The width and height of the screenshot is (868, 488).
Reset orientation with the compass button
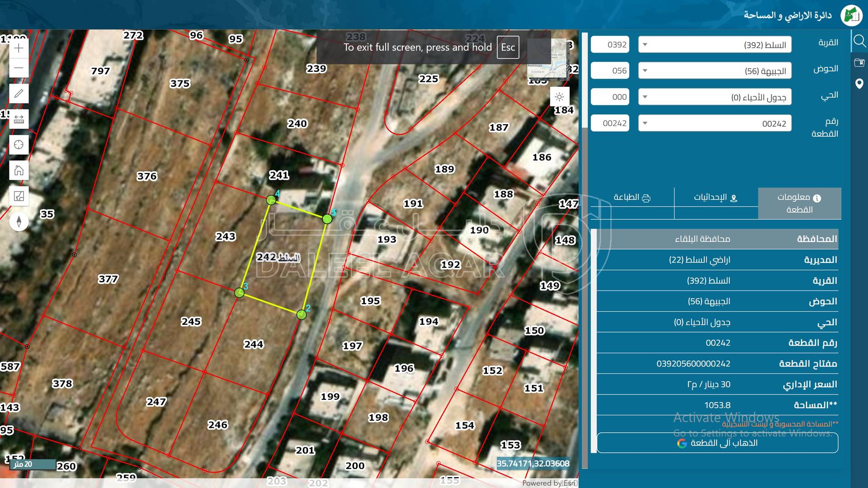[19, 222]
